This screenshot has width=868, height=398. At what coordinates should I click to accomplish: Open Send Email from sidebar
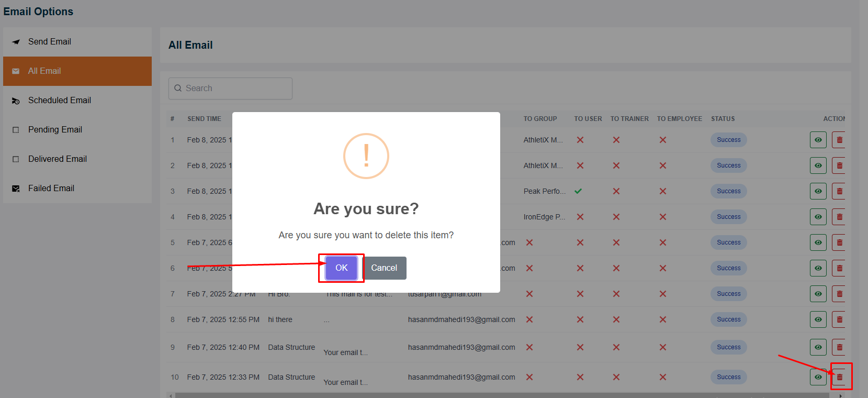point(49,41)
